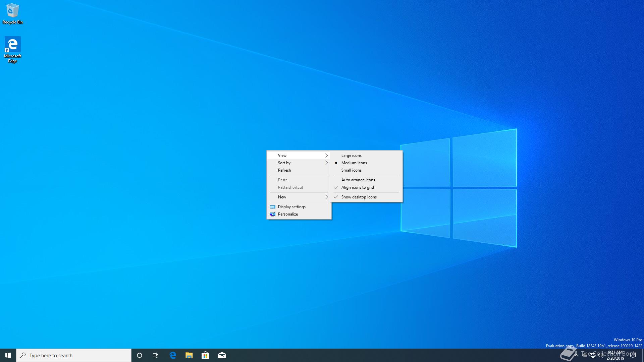
Task: Open File Explorer from the taskbar
Action: 189,355
